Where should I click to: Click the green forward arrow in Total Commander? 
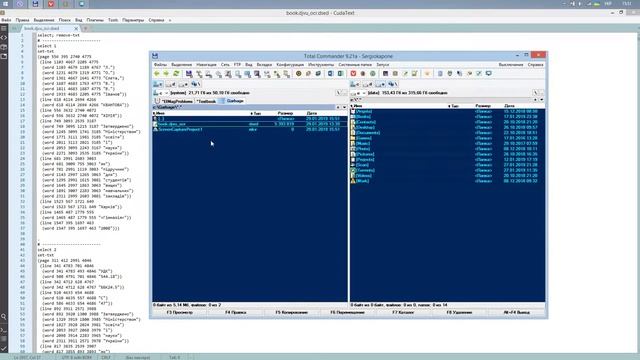click(166, 74)
